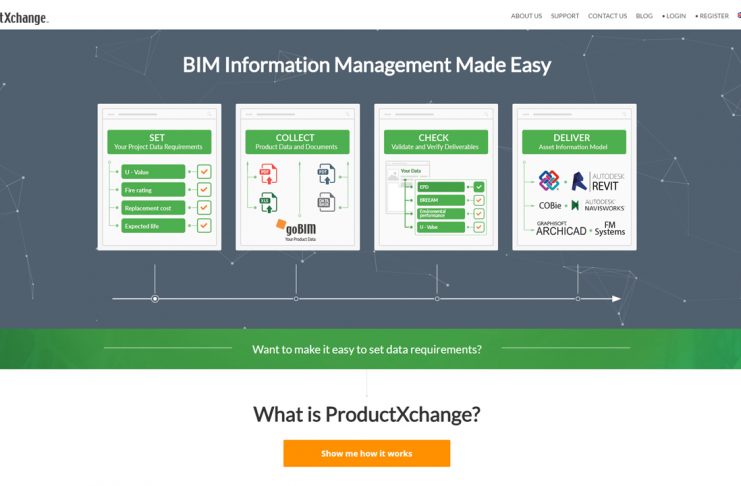Image resolution: width=741 pixels, height=486 pixels.
Task: Toggle the U-Value checkbox in SET card
Action: tap(204, 172)
